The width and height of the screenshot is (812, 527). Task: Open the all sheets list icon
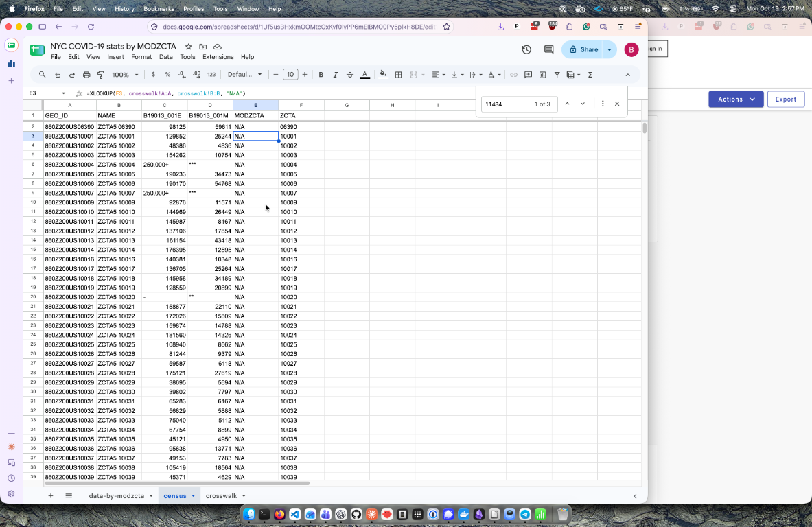coord(69,496)
